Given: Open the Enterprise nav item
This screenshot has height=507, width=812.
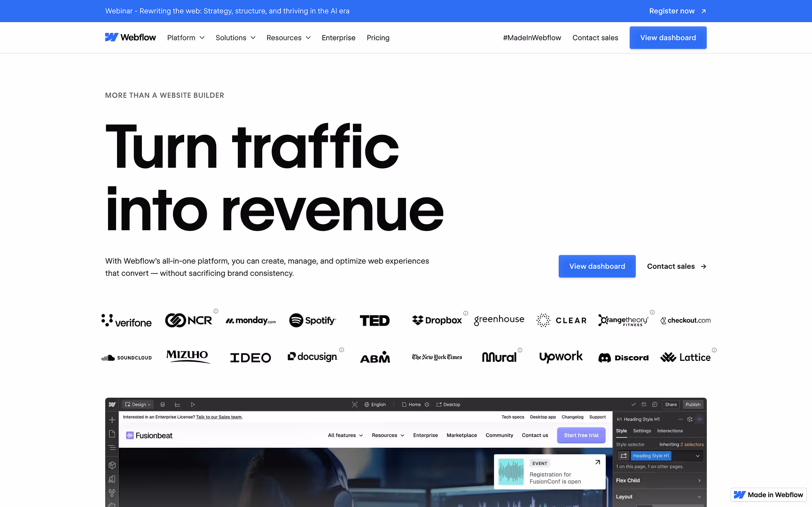Looking at the screenshot, I should [338, 38].
